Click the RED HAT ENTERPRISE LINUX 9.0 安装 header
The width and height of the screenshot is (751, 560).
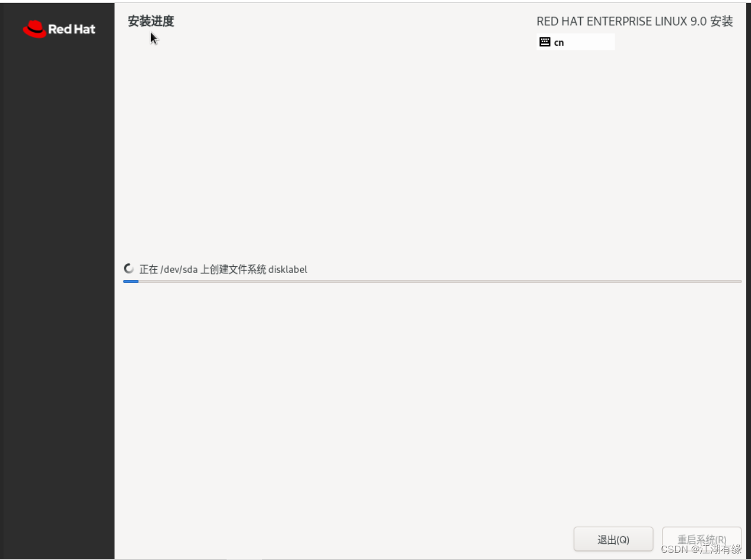point(634,21)
